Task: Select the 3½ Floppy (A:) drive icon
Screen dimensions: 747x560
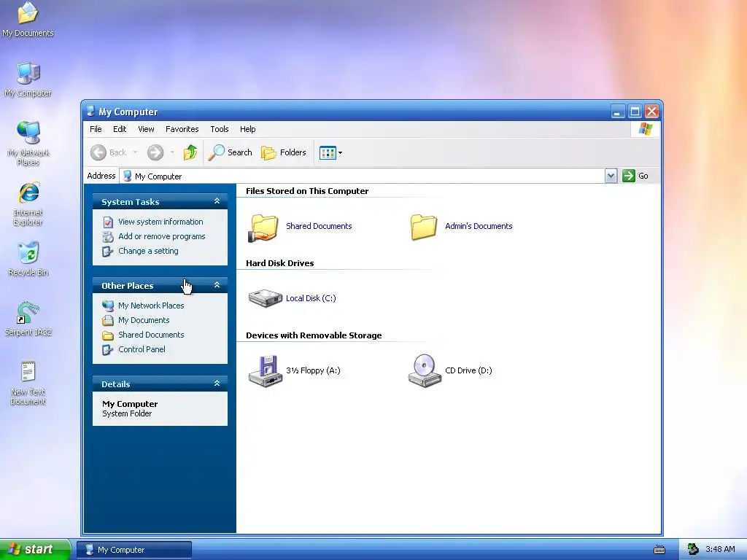Action: [x=265, y=371]
